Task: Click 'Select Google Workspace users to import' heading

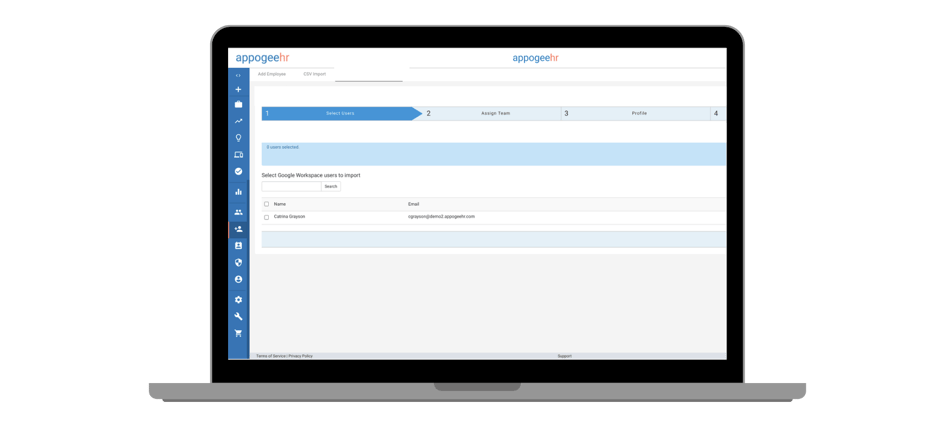Action: [311, 175]
